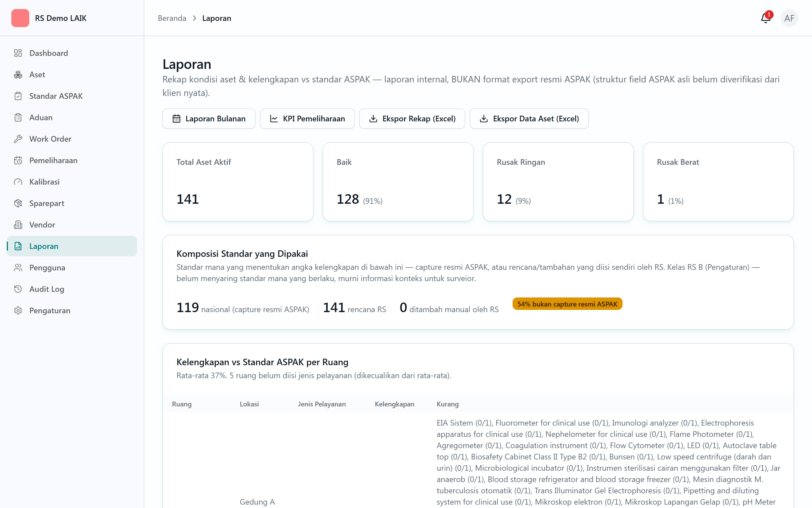Open the Sparepart menu entry

pos(72,203)
